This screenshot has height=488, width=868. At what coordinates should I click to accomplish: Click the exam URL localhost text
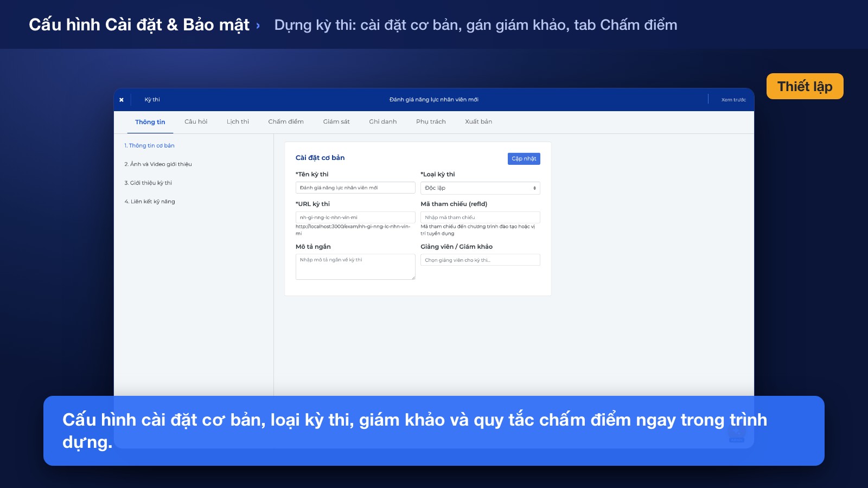[x=353, y=230]
